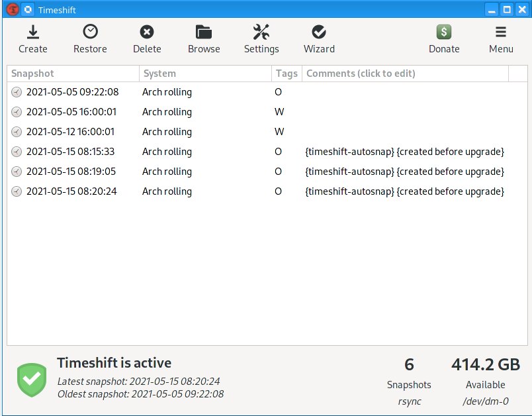532x416 pixels.
Task: Sort by the Tags column header
Action: [287, 74]
